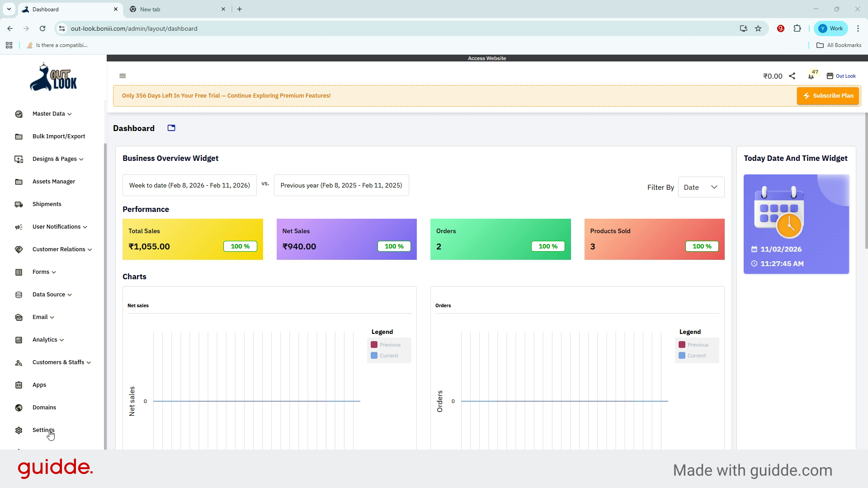Click the Week to date range field
Screen dimensions: 868x488
[189, 185]
